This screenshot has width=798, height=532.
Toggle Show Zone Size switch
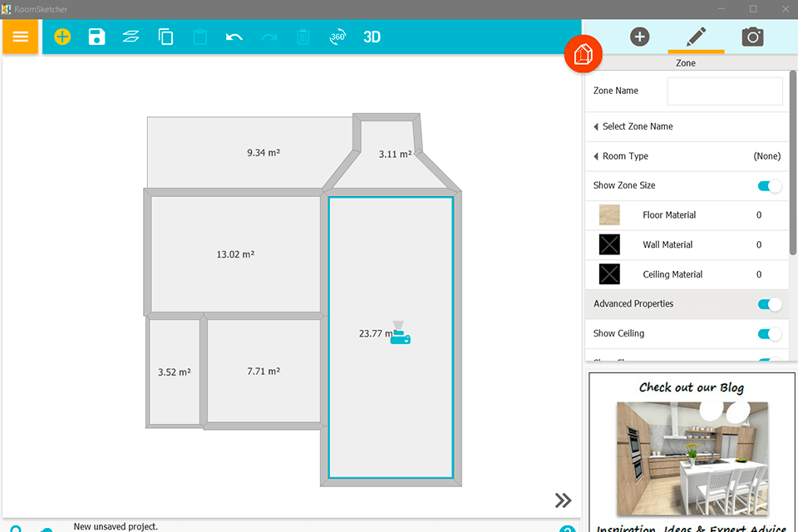(770, 186)
